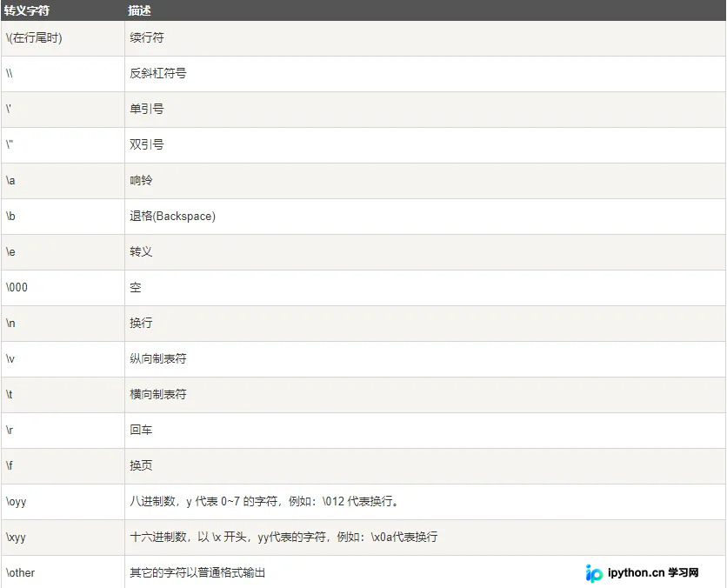Click the \f escape character cell

[x=63, y=466]
